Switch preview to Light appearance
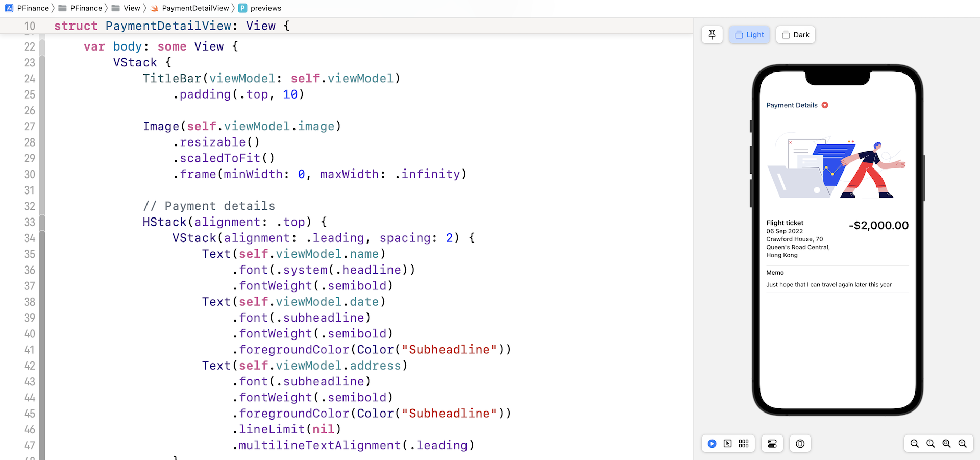Screen dimensions: 980x460 749,35
